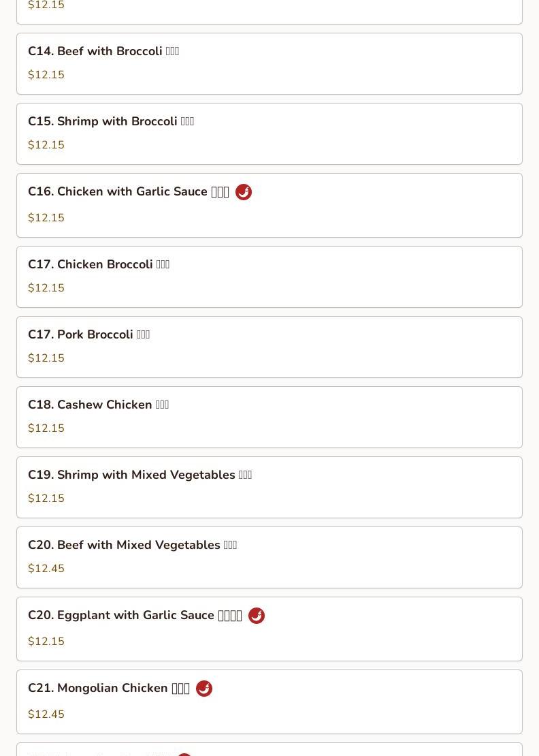Open C18. Cashew Chicken item
Viewport: 539px width, 756px height.
[x=98, y=405]
